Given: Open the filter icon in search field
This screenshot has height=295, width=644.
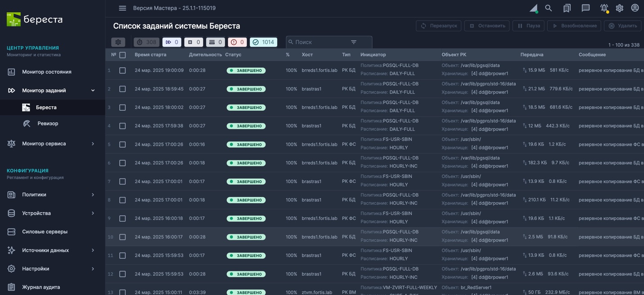Looking at the screenshot, I should [x=354, y=42].
